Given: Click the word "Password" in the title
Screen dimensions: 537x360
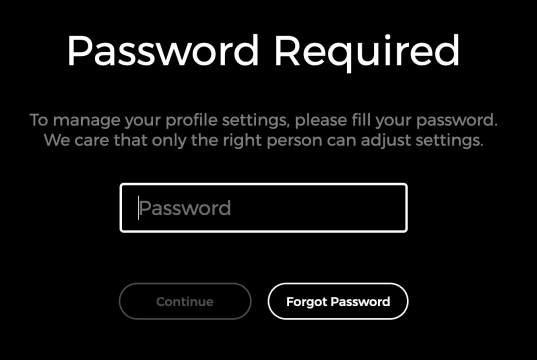Looking at the screenshot, I should pos(163,51).
